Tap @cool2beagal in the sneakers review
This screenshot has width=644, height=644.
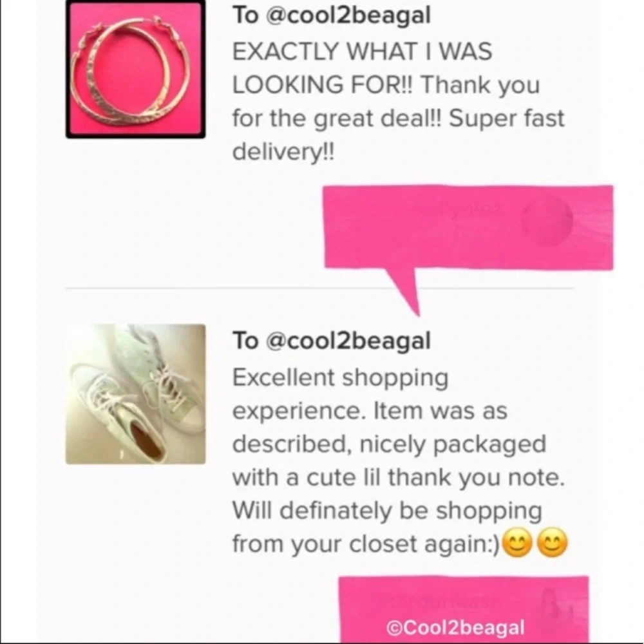tap(348, 341)
